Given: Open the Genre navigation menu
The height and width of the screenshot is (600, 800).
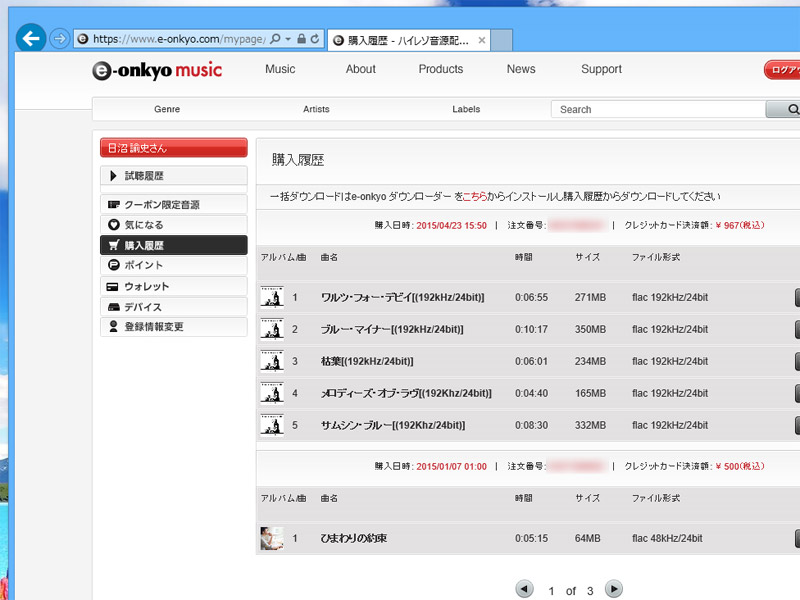Looking at the screenshot, I should tap(167, 109).
